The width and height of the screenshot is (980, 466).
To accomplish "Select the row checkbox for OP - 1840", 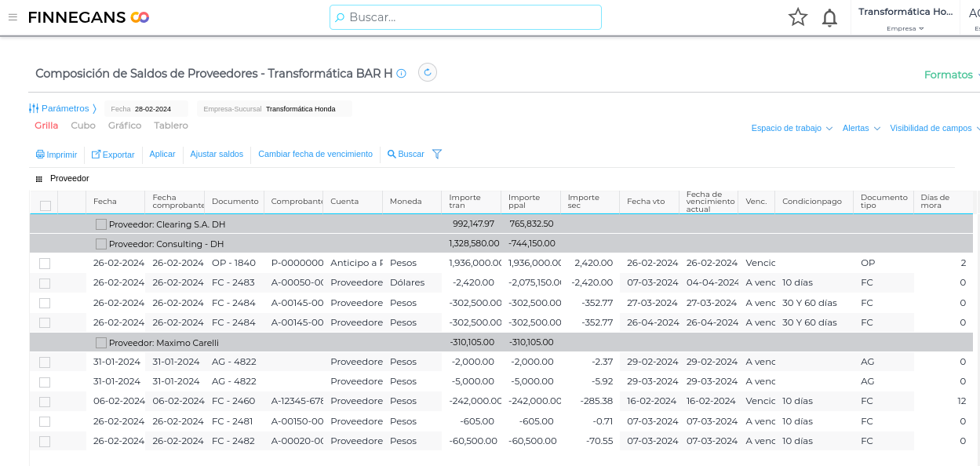I will (45, 264).
